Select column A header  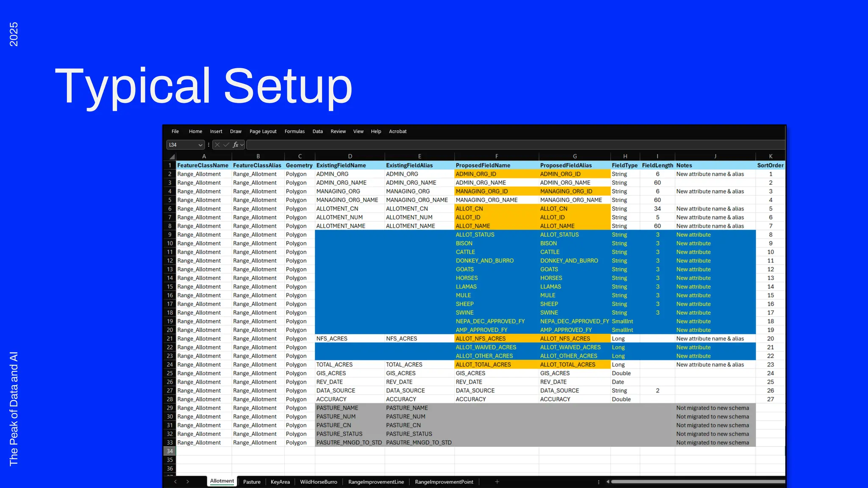(x=204, y=156)
